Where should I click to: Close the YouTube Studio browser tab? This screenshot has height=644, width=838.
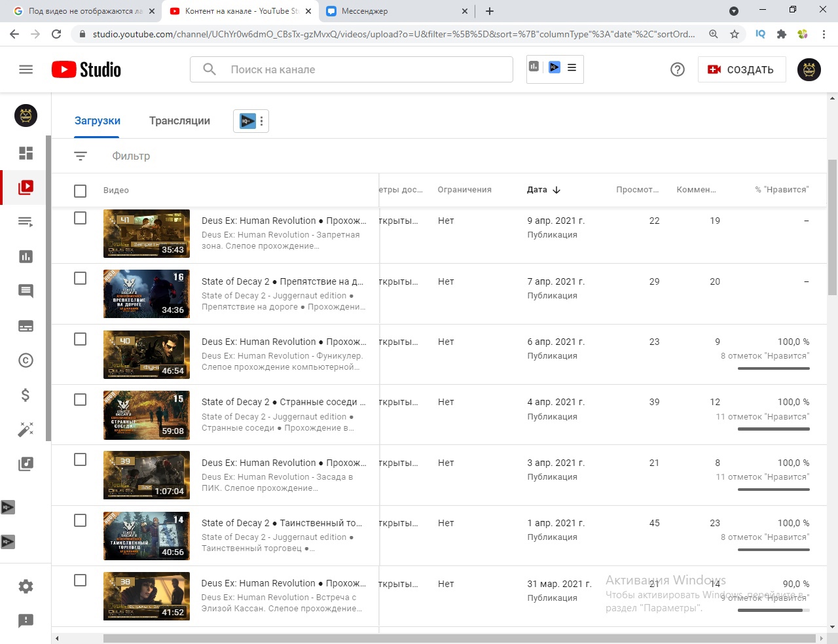pos(308,11)
